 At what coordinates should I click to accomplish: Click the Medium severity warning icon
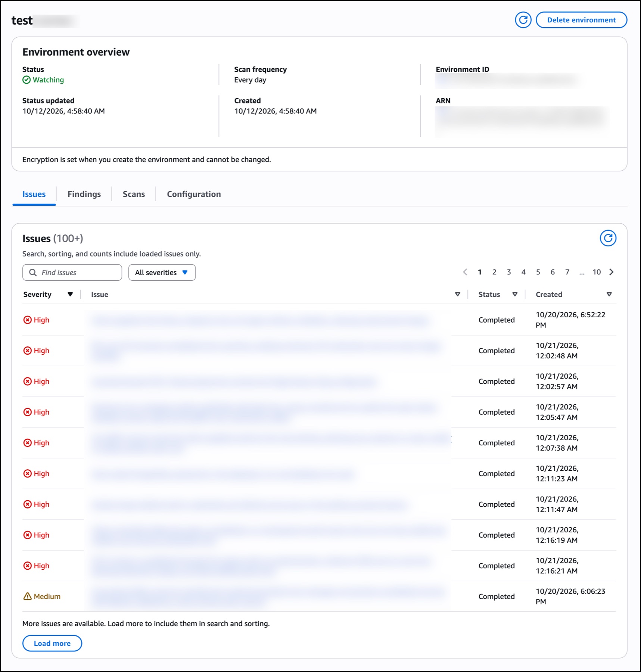tap(28, 596)
